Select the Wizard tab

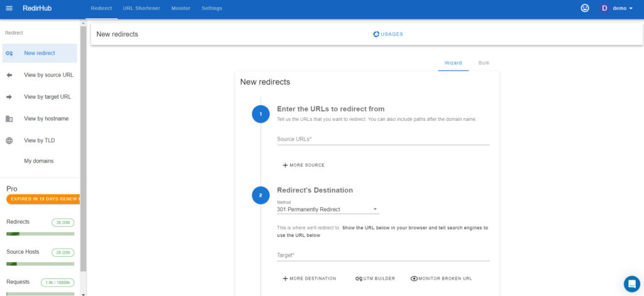pos(453,64)
